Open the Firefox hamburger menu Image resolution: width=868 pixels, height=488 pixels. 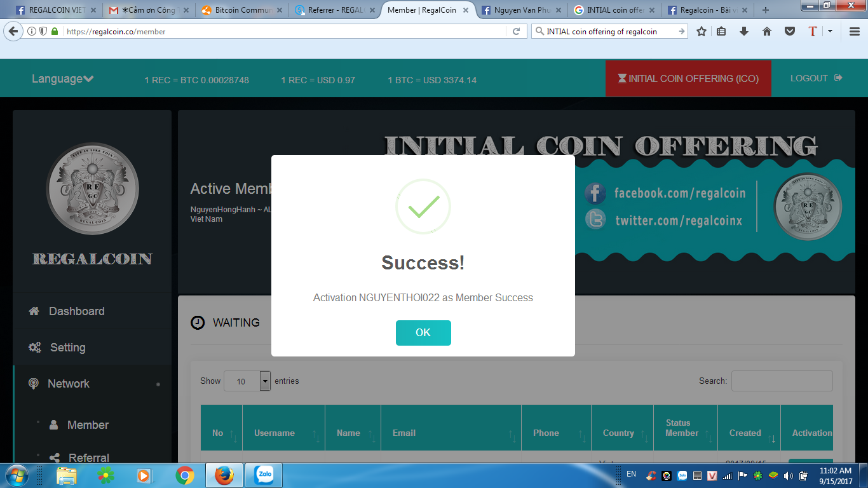pyautogui.click(x=854, y=31)
